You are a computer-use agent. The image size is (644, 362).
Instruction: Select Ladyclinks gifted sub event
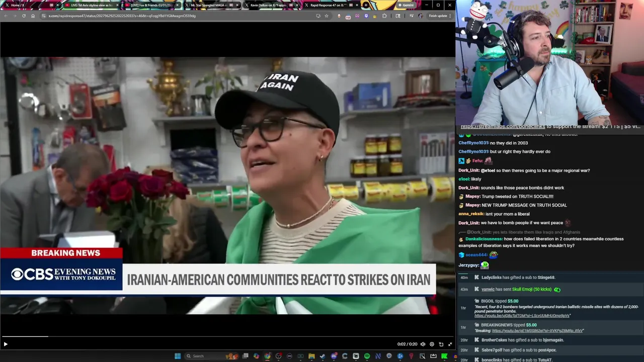click(518, 278)
